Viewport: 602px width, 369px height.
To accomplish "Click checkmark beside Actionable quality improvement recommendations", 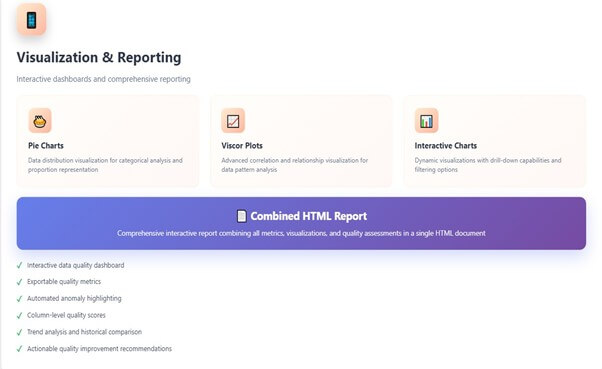I will click(x=20, y=349).
